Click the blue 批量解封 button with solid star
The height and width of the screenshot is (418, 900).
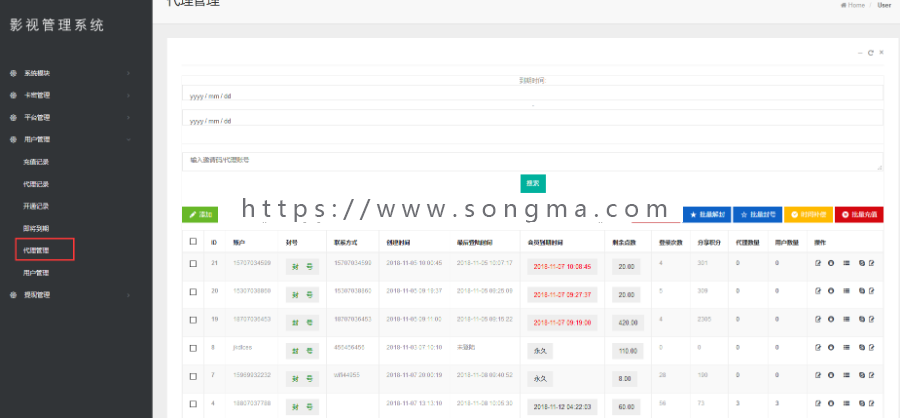click(707, 215)
